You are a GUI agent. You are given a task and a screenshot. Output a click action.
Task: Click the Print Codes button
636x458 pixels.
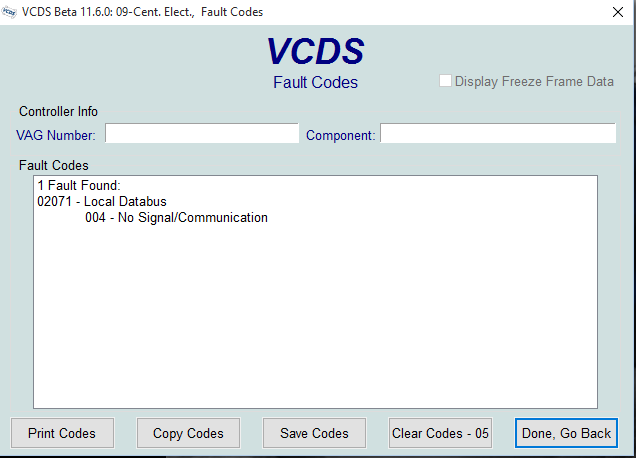(62, 433)
